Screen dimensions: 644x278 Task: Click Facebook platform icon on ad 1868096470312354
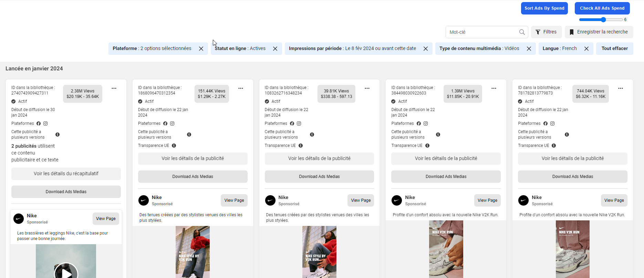coord(165,123)
